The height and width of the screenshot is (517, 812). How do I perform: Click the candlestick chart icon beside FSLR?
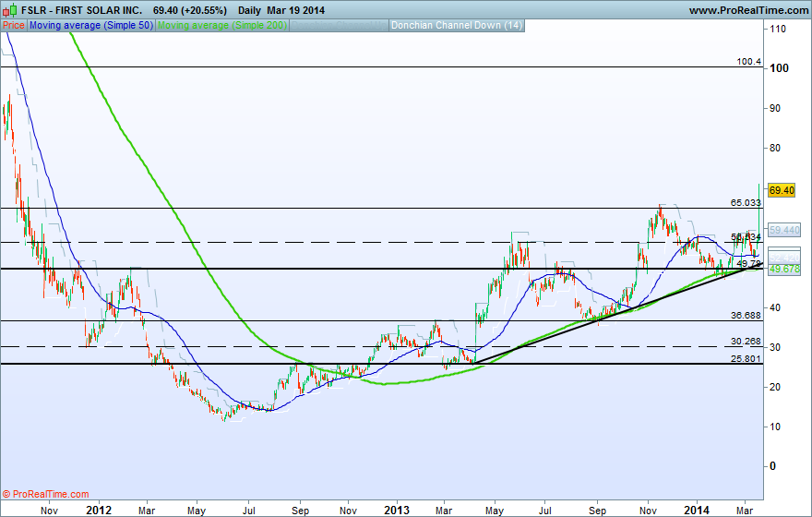(x=10, y=10)
